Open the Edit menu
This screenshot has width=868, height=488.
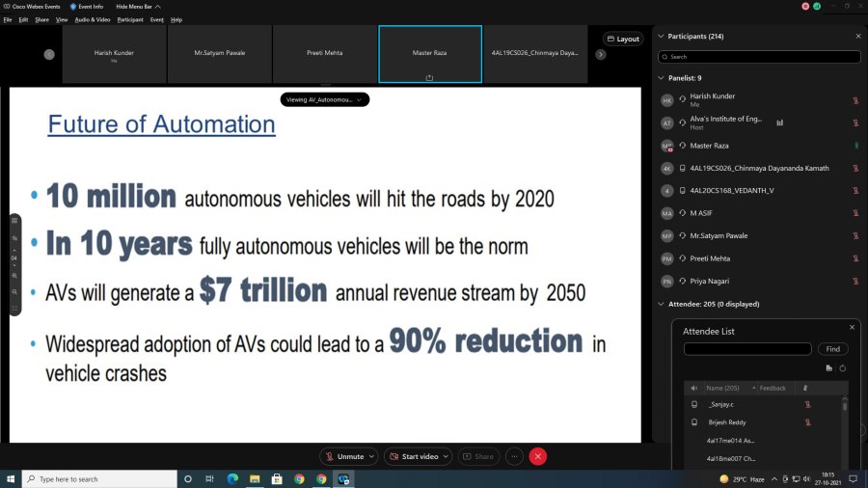[23, 19]
